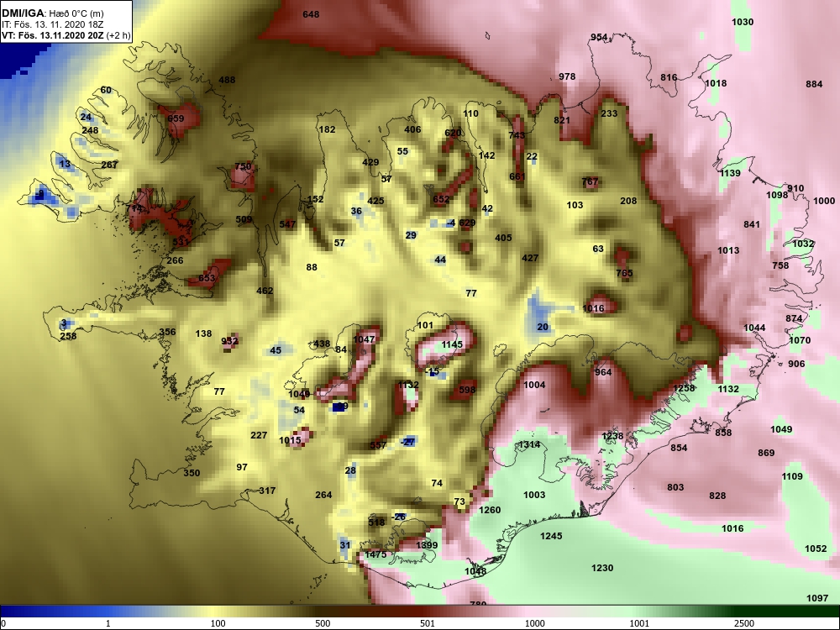
Task: Click the map value 1139
Action: (x=730, y=174)
